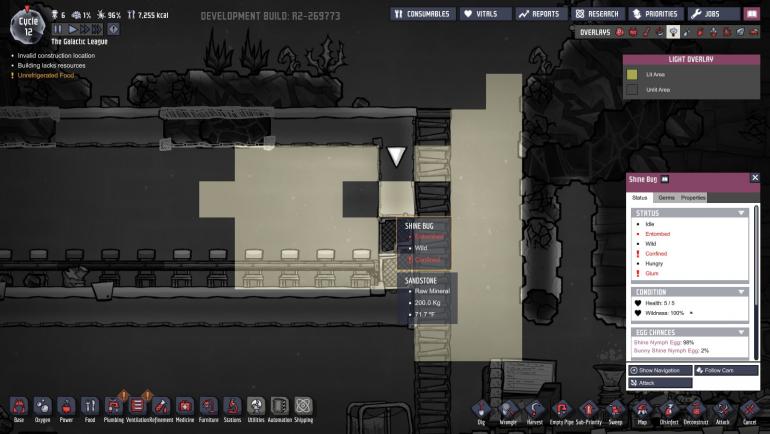770x434 pixels.
Task: Click the Follow Cam button
Action: [726, 370]
